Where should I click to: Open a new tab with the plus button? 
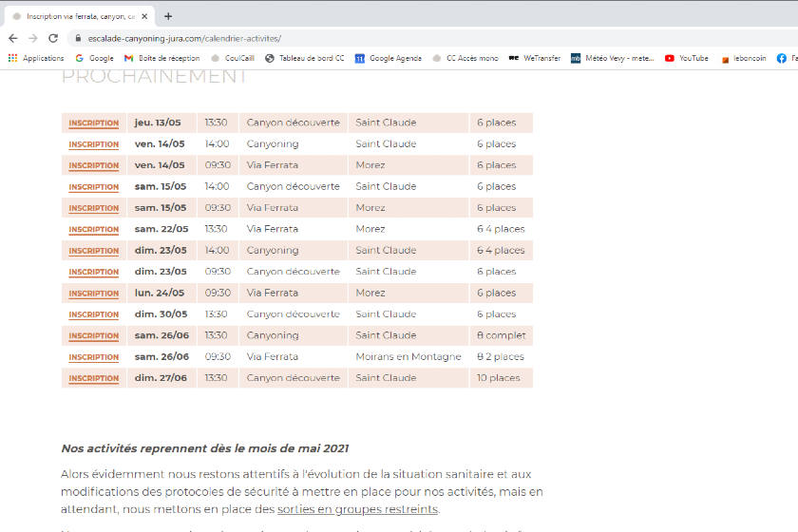pyautogui.click(x=168, y=16)
